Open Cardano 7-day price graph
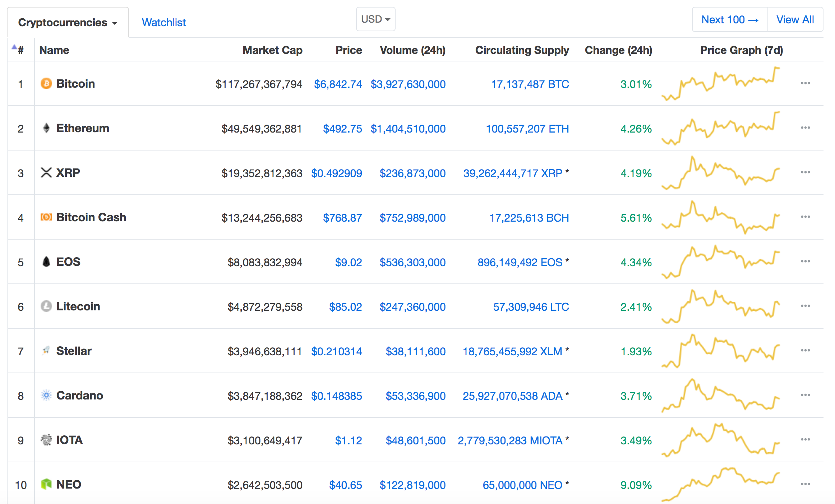 [x=721, y=395]
